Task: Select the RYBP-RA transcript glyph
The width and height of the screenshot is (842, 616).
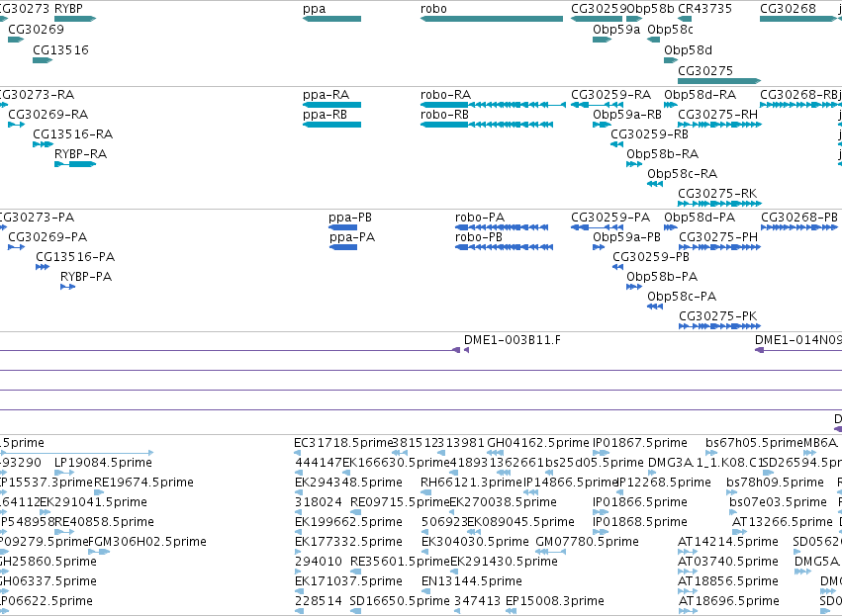Action: click(x=75, y=164)
